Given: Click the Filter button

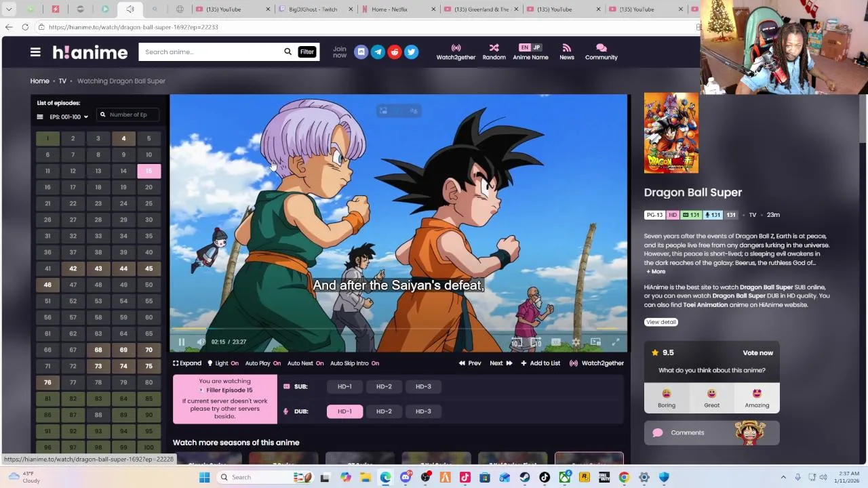Looking at the screenshot, I should click(x=307, y=52).
